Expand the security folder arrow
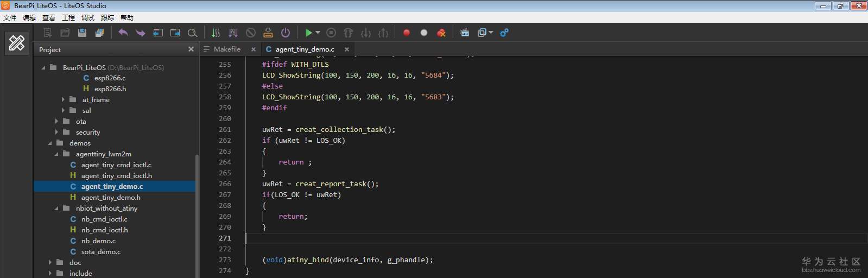Image resolution: width=868 pixels, height=278 pixels. (x=56, y=132)
